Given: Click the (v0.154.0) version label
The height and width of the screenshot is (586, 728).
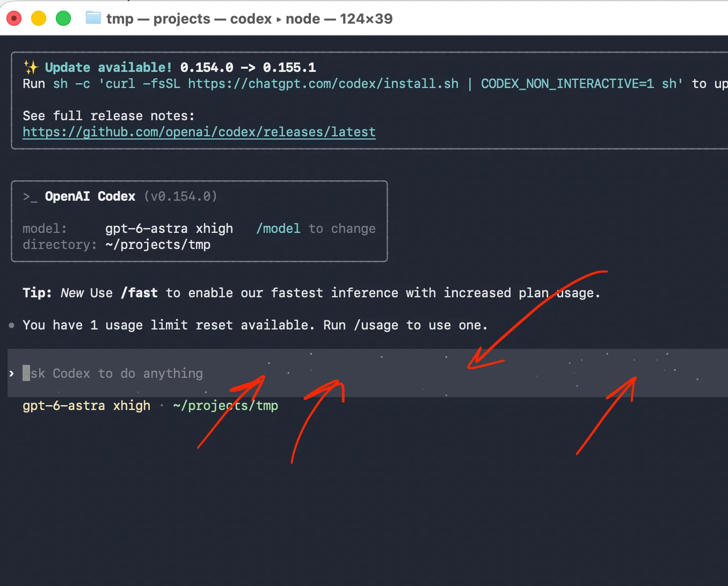Looking at the screenshot, I should coord(180,196).
